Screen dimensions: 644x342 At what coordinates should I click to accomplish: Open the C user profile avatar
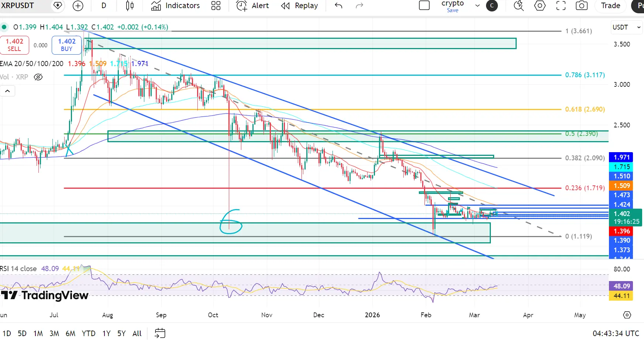492,6
